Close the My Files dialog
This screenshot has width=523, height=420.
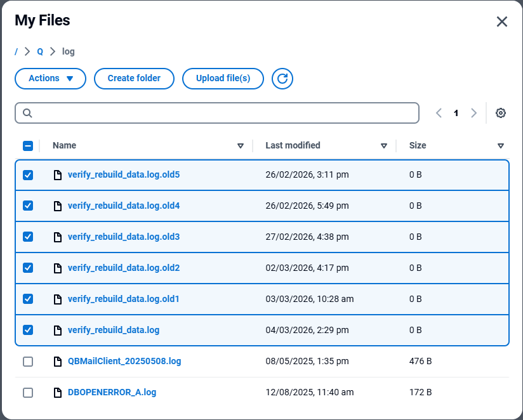point(501,22)
